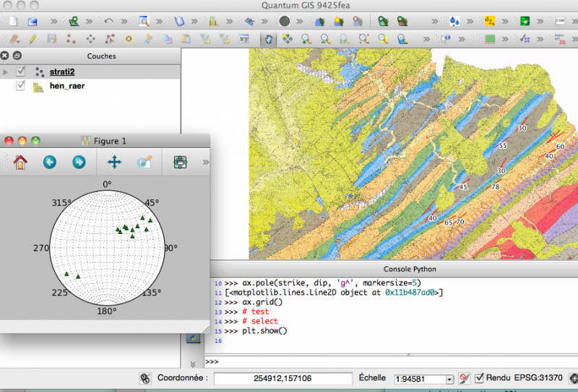Click the back arrow in Figure 1 toolbar
Screen dimensions: 578x392
[x=49, y=162]
